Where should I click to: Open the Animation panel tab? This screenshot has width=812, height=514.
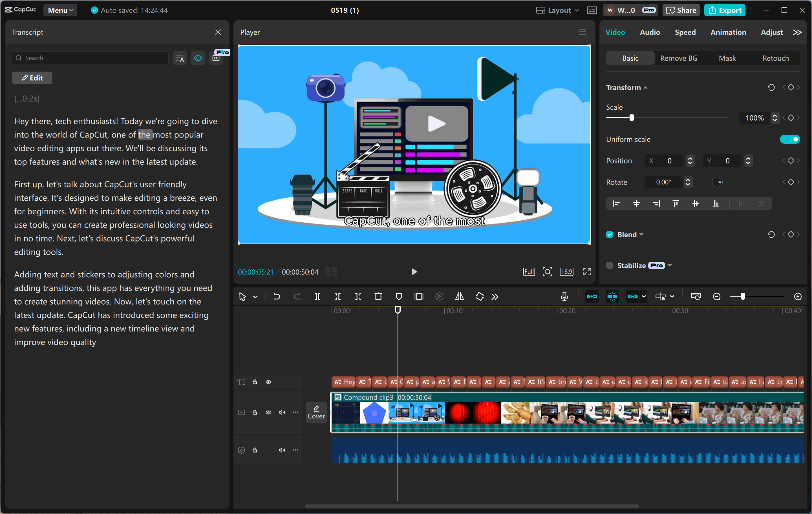point(728,32)
